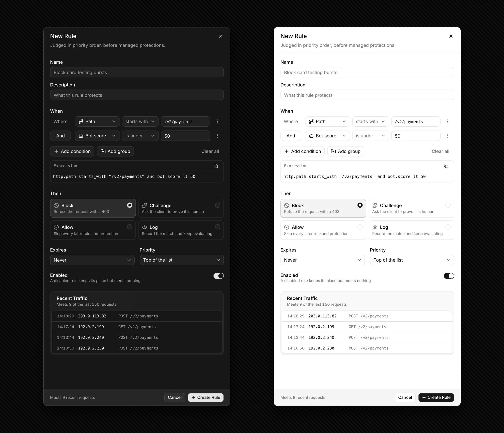Click the /v2/payments value field in light panel
Screen dimensions: 504x433
416,121
